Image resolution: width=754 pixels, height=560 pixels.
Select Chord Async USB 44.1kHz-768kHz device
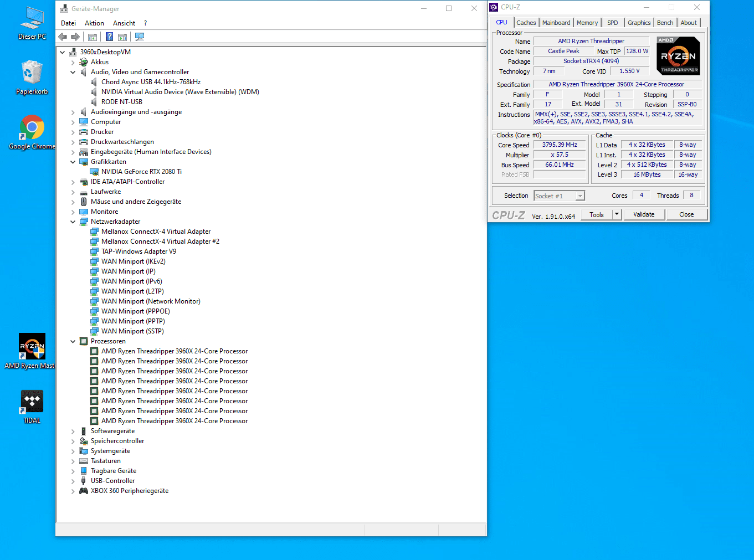pos(151,82)
